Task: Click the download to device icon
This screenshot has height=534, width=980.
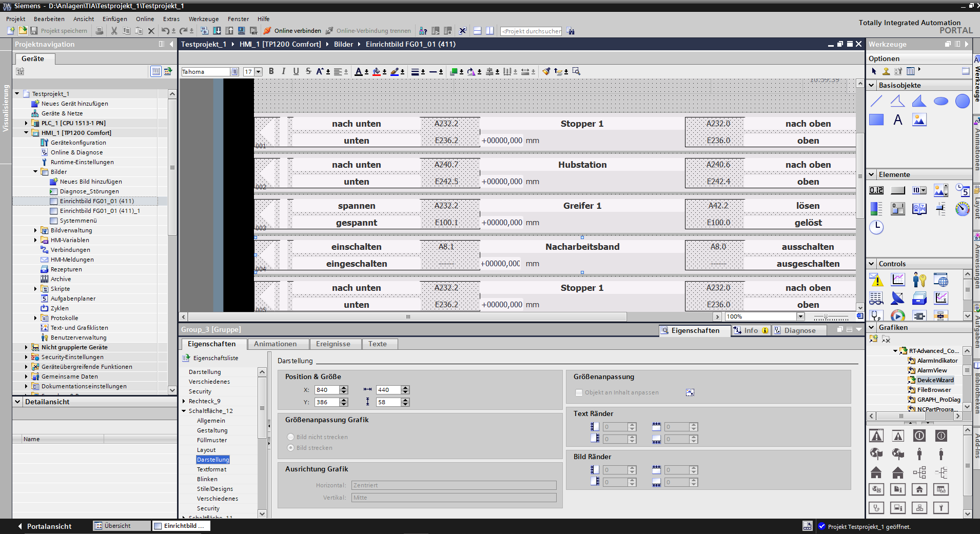Action: click(217, 31)
